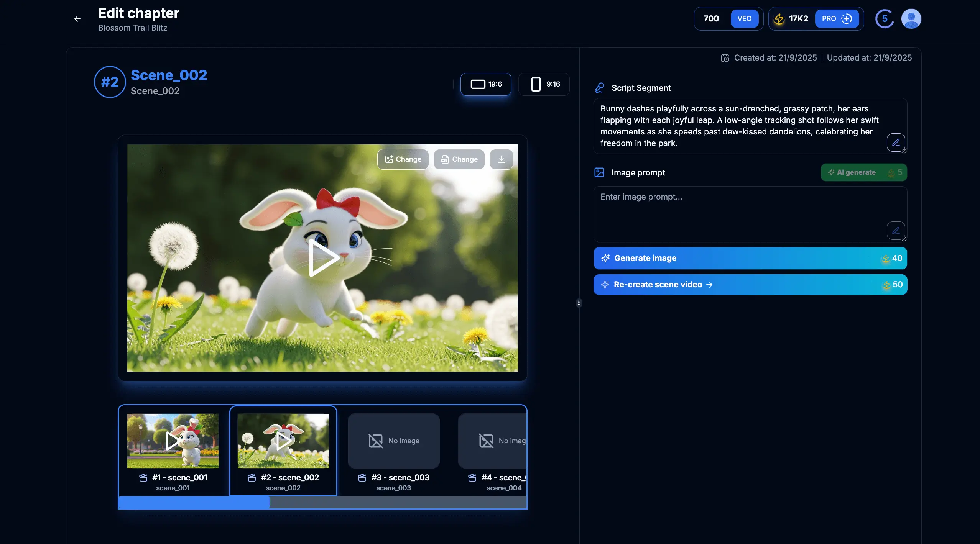This screenshot has width=980, height=544.
Task: Click the edit pencil in Image prompt box
Action: tap(896, 231)
